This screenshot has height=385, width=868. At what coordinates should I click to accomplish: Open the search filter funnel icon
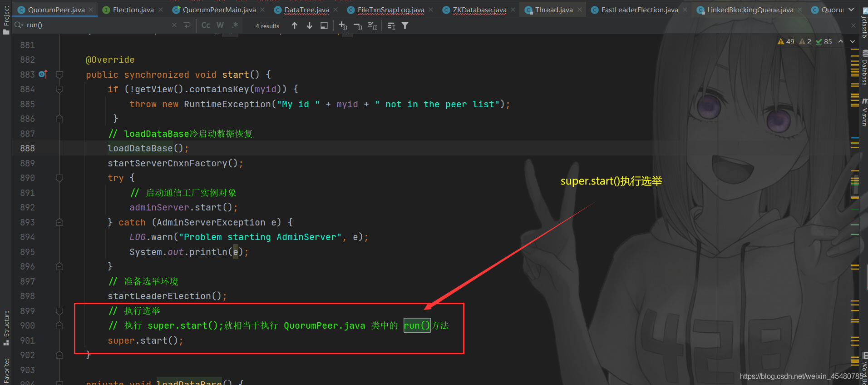click(x=405, y=26)
